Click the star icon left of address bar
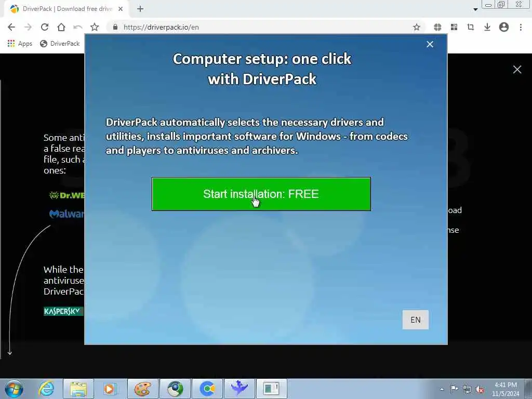532x399 pixels. click(95, 27)
